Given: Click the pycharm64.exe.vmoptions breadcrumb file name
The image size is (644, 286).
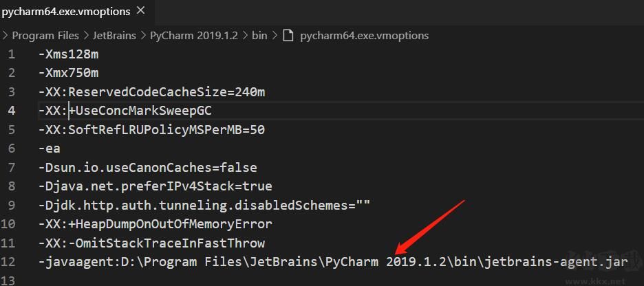Looking at the screenshot, I should click(365, 35).
